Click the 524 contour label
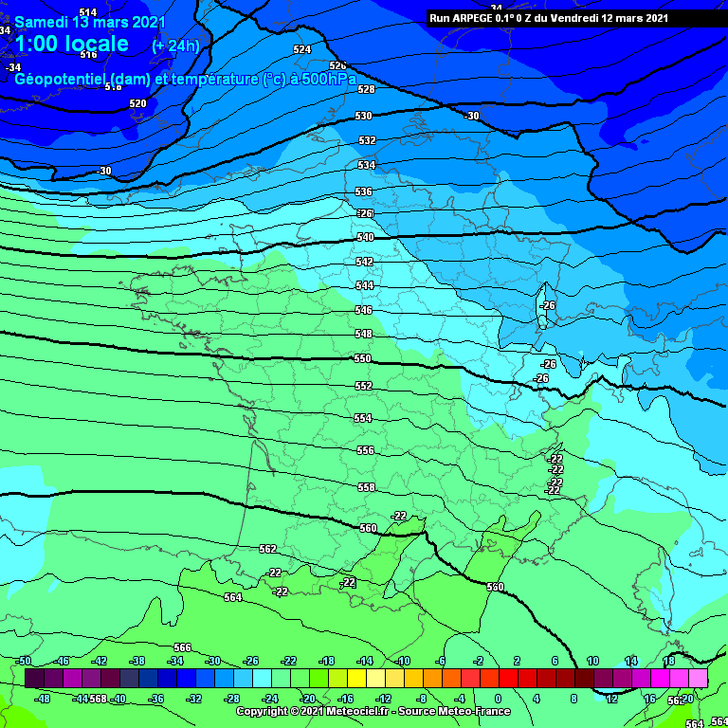This screenshot has height=728, width=728. click(302, 49)
